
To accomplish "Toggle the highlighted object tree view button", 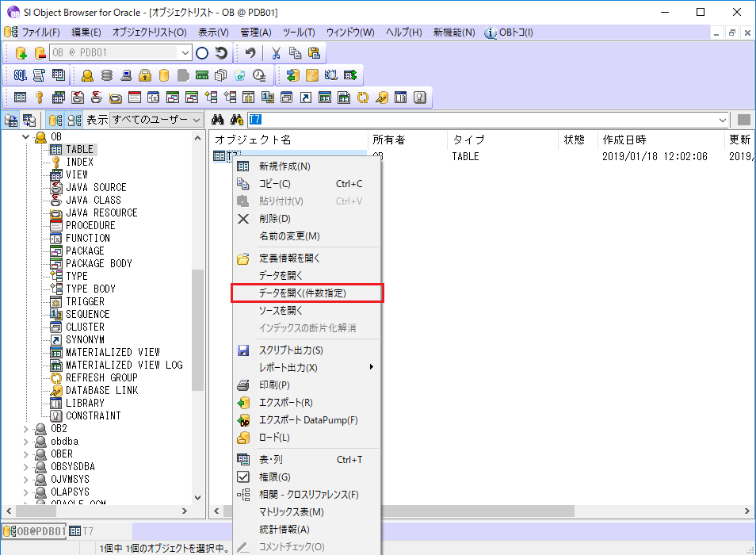I will 55,121.
